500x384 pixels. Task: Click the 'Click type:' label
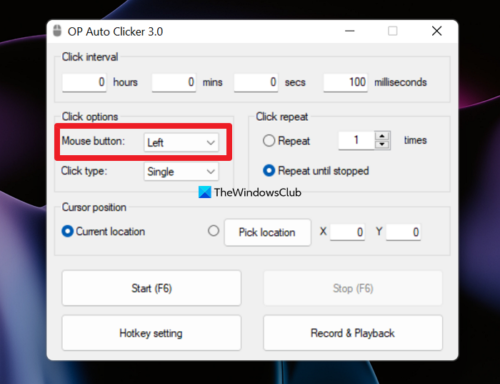(84, 171)
